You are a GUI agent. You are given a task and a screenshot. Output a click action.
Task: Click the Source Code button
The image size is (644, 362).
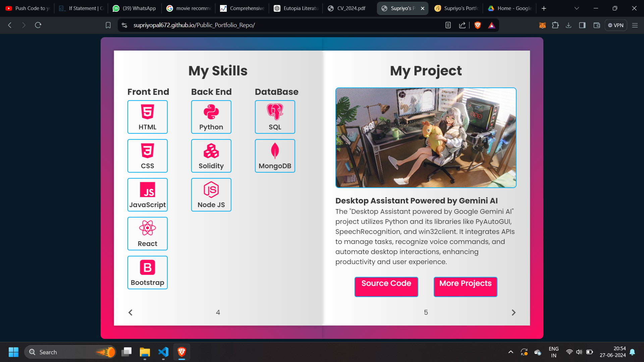(x=386, y=287)
